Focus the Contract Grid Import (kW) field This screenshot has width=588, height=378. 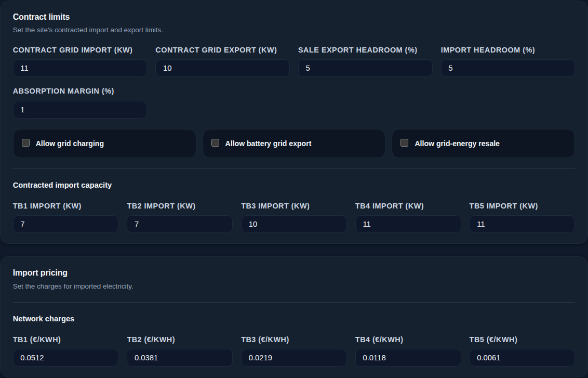pyautogui.click(x=80, y=68)
